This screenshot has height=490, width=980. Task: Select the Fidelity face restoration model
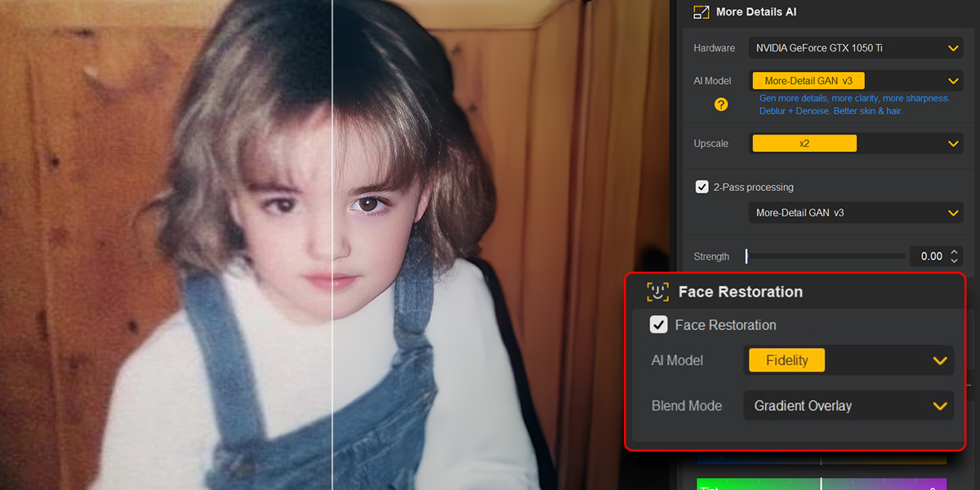pyautogui.click(x=786, y=359)
